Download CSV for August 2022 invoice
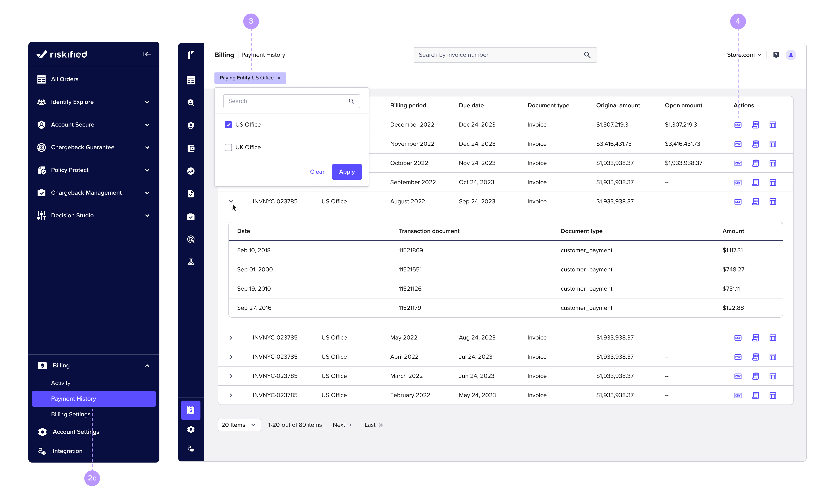This screenshot has height=504, width=832. pyautogui.click(x=738, y=202)
